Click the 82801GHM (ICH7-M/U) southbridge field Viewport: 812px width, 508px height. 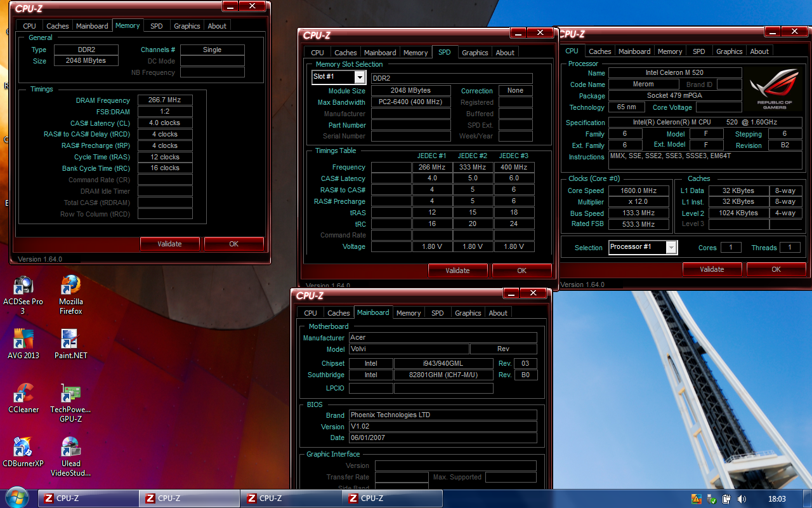click(443, 375)
